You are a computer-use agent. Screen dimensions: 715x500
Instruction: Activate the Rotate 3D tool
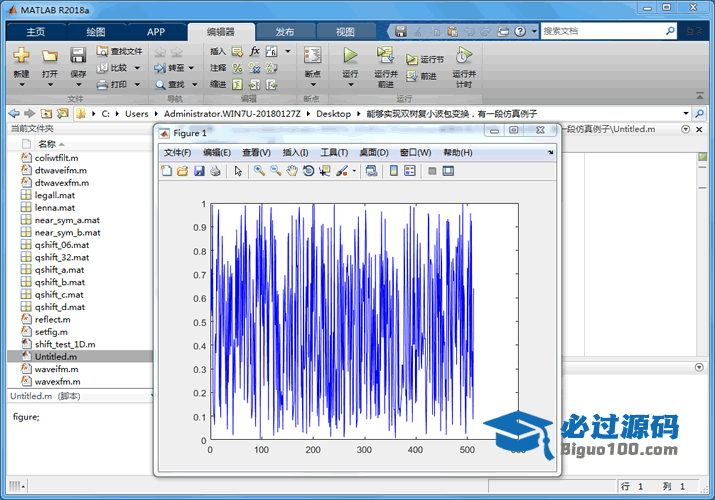pyautogui.click(x=308, y=171)
